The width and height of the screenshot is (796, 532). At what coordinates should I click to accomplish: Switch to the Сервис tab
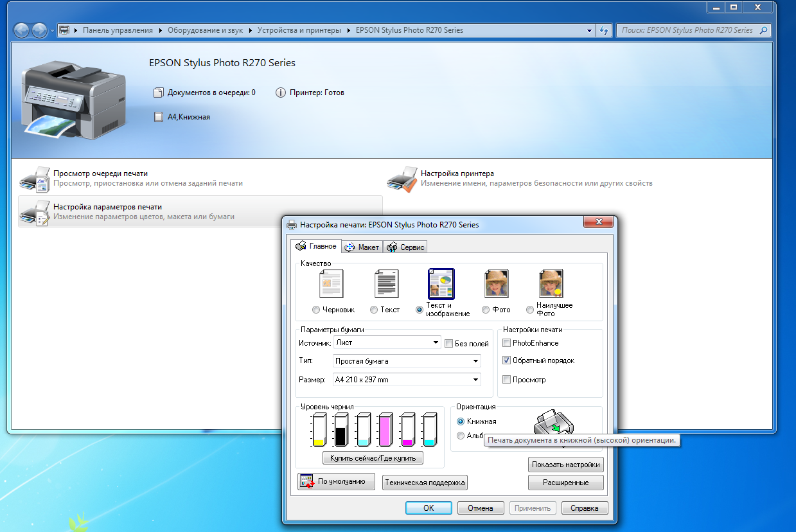pyautogui.click(x=405, y=247)
